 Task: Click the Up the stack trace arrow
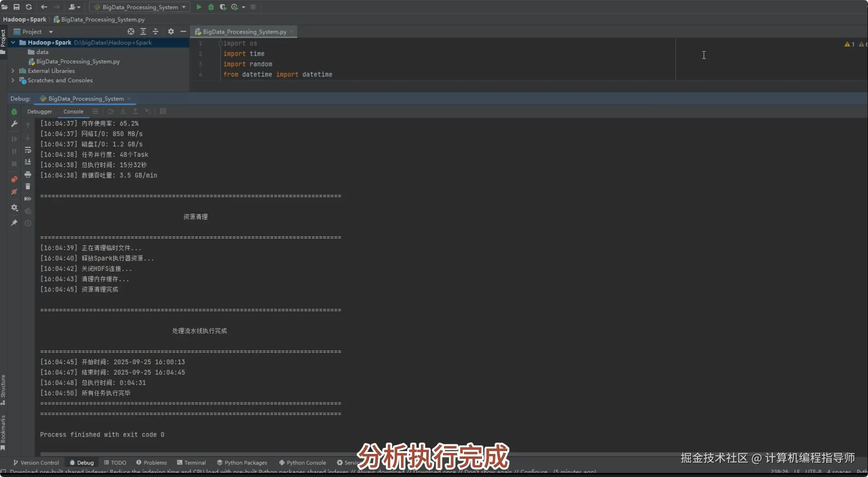(x=28, y=125)
